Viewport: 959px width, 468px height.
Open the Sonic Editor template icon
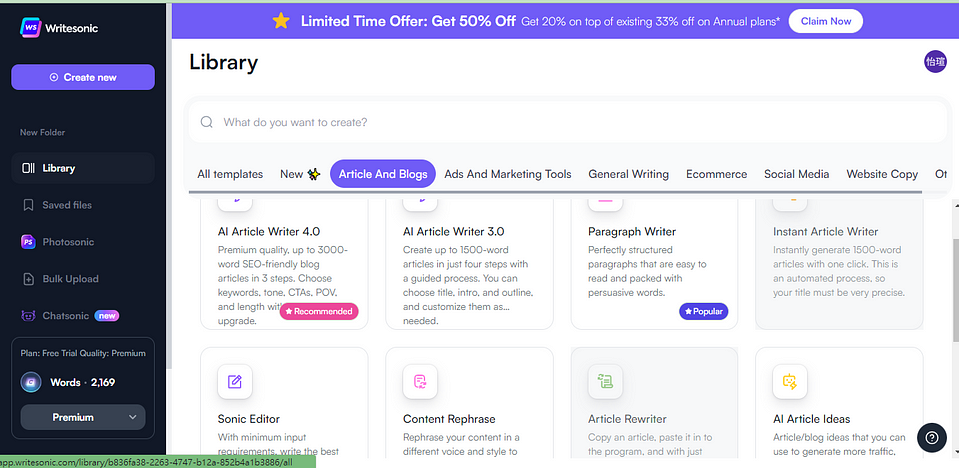[x=235, y=381]
